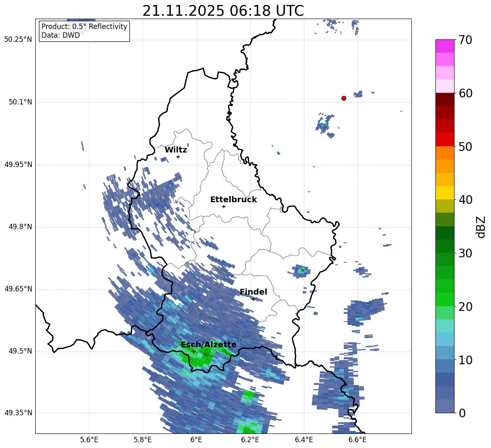
Task: Click the 49.65°N latitude tick label
Action: pyautogui.click(x=18, y=289)
